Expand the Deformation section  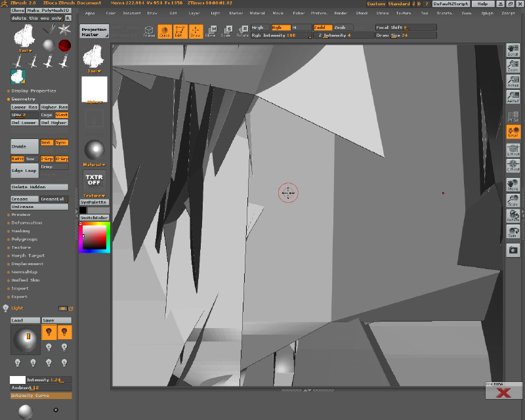(27, 222)
